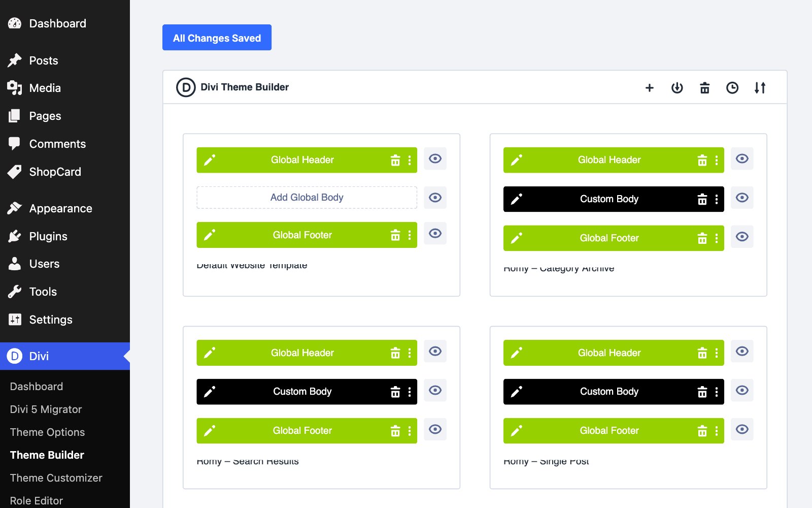Open the Posts menu in sidebar

tap(65, 60)
